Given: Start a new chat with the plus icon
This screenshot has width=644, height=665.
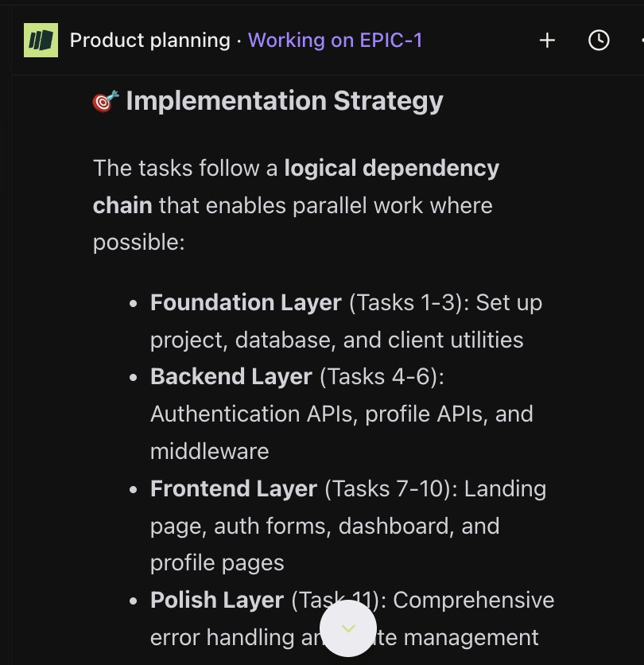Looking at the screenshot, I should (x=547, y=41).
